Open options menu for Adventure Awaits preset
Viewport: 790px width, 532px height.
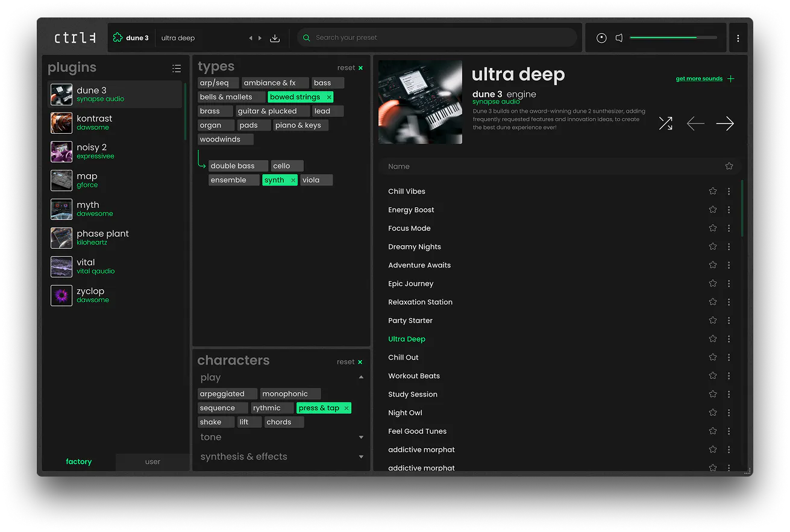(x=729, y=265)
